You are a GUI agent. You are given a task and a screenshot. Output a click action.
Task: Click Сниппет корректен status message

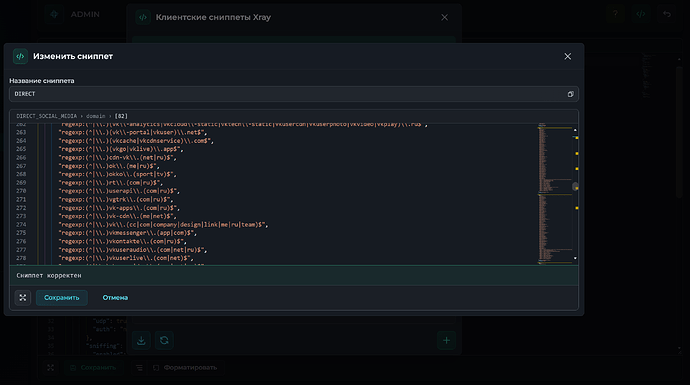49,275
